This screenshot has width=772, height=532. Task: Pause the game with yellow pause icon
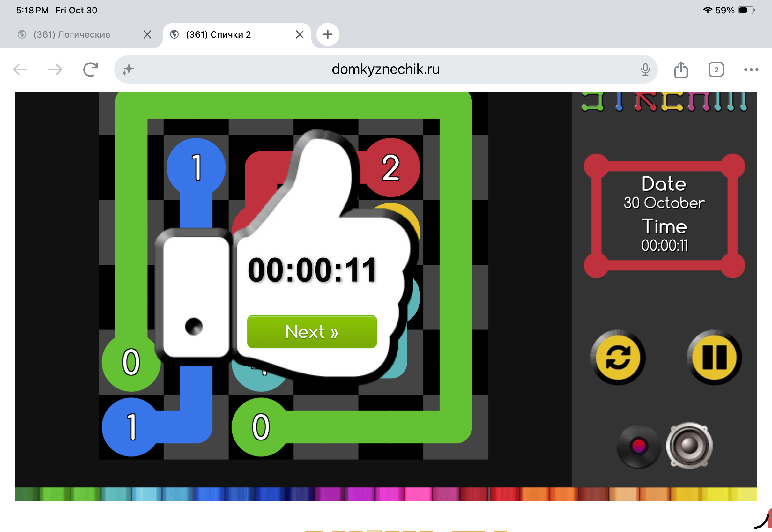point(714,357)
